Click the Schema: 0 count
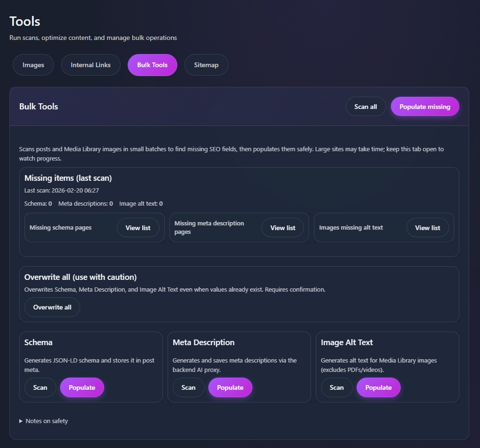This screenshot has height=448, width=480. [x=38, y=203]
